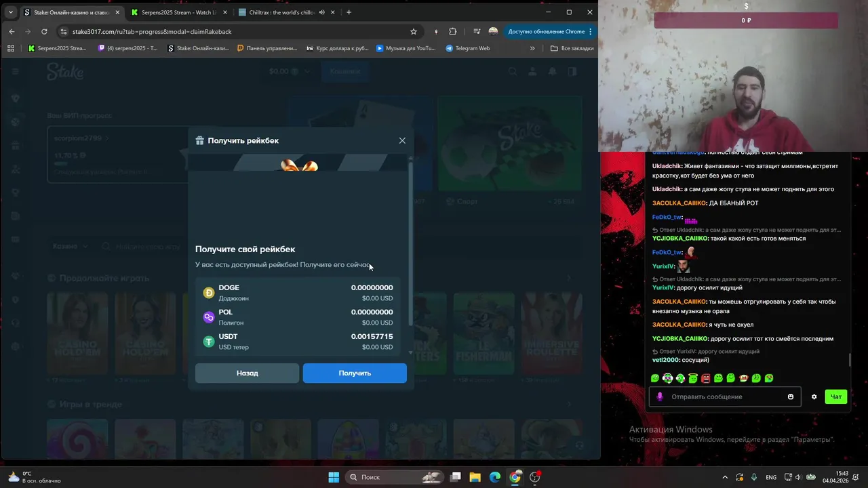This screenshot has width=868, height=488.
Task: Open the Windows Start menu
Action: [334, 477]
